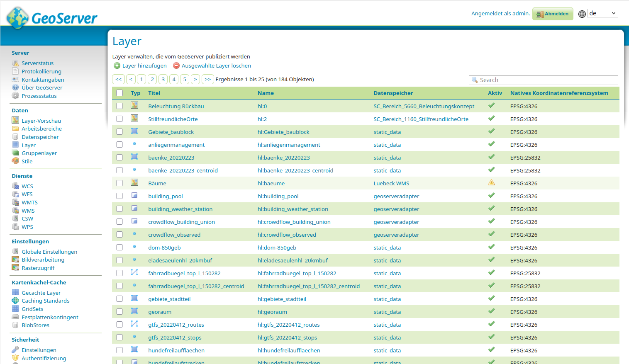The height and width of the screenshot is (364, 629).
Task: Click the warning triangle on the Bäume layer
Action: (x=491, y=182)
